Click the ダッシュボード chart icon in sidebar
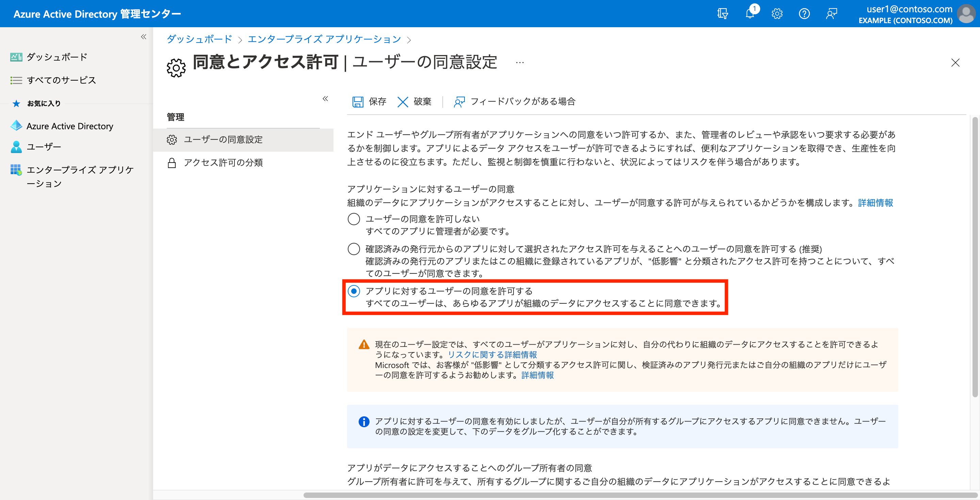The image size is (980, 500). point(16,57)
